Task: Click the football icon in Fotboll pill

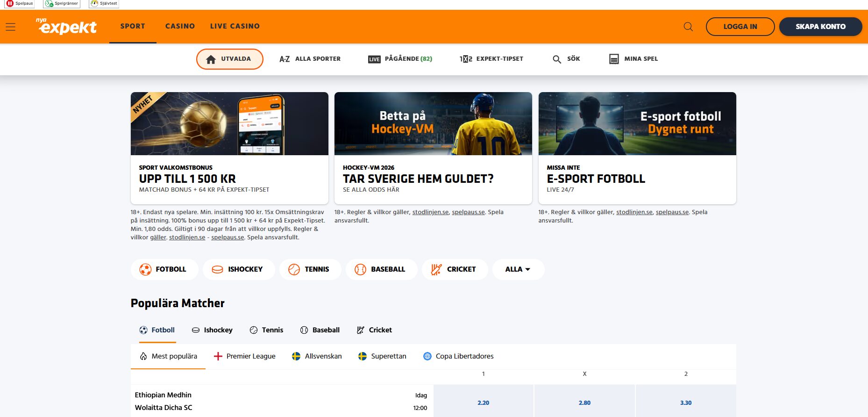Action: 145,269
